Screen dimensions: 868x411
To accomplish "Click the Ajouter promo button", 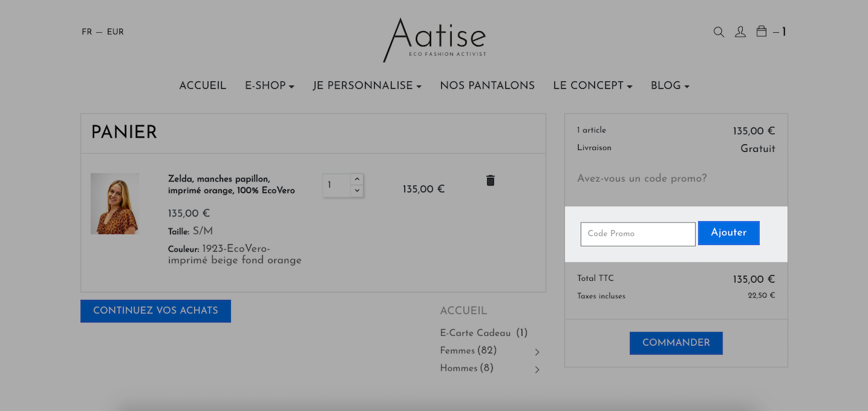I will point(729,233).
